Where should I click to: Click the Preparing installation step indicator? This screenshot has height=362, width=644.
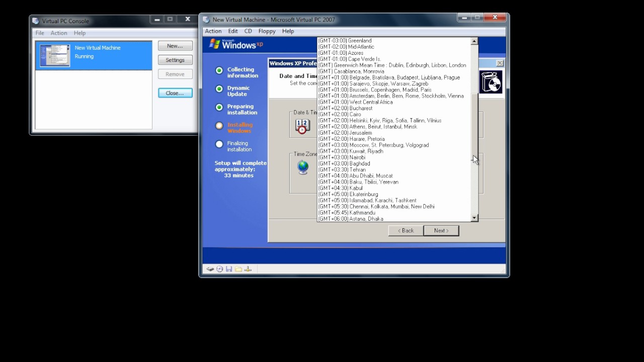(x=219, y=107)
